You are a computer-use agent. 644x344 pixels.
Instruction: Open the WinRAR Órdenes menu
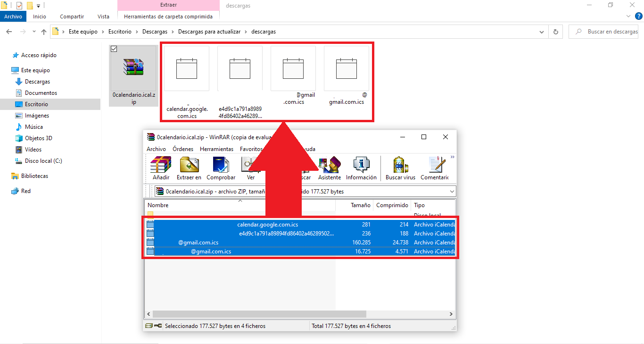coord(183,149)
